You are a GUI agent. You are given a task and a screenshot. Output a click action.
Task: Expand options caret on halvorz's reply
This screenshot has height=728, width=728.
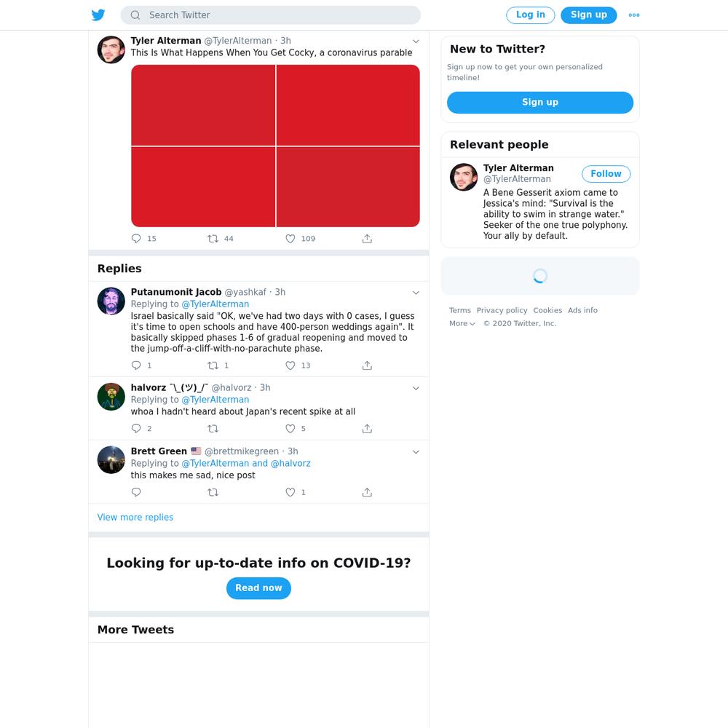click(x=416, y=388)
